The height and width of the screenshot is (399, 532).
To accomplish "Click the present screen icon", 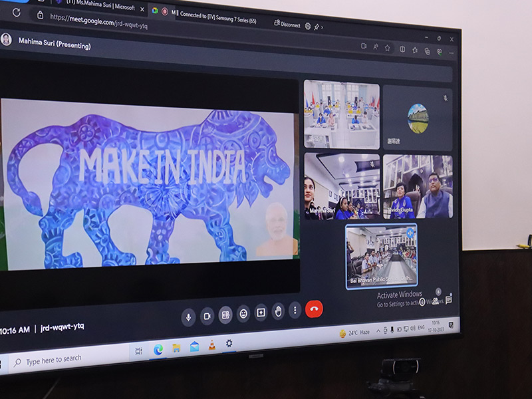I will tap(261, 312).
